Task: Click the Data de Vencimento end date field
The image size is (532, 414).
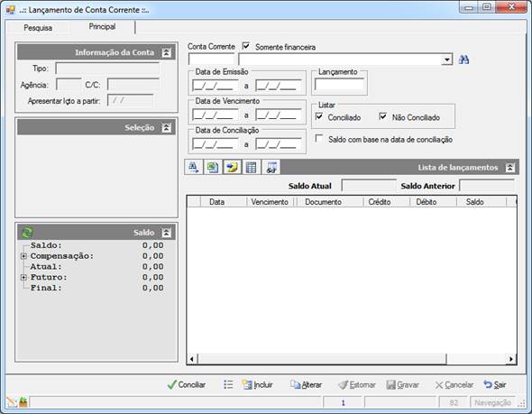Action: click(279, 115)
